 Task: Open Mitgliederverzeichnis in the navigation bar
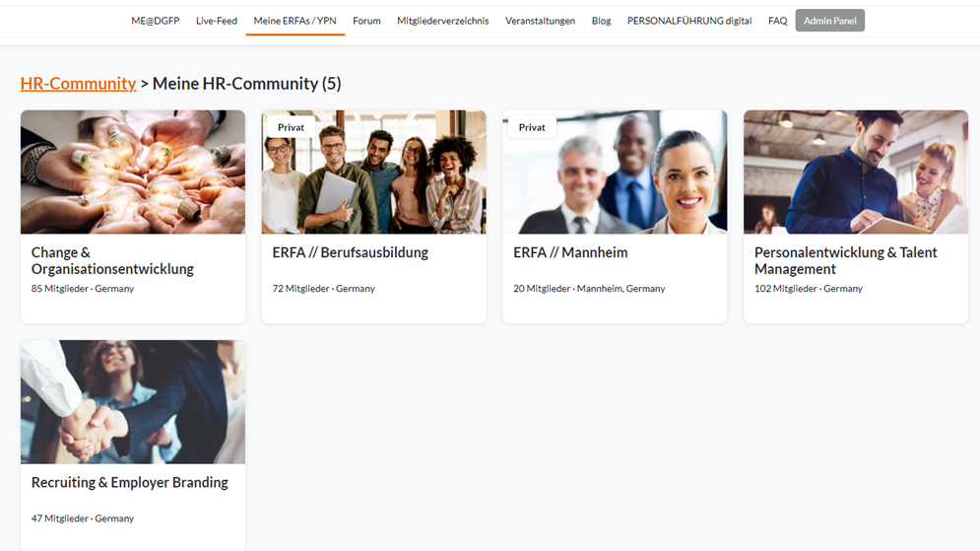[x=442, y=21]
